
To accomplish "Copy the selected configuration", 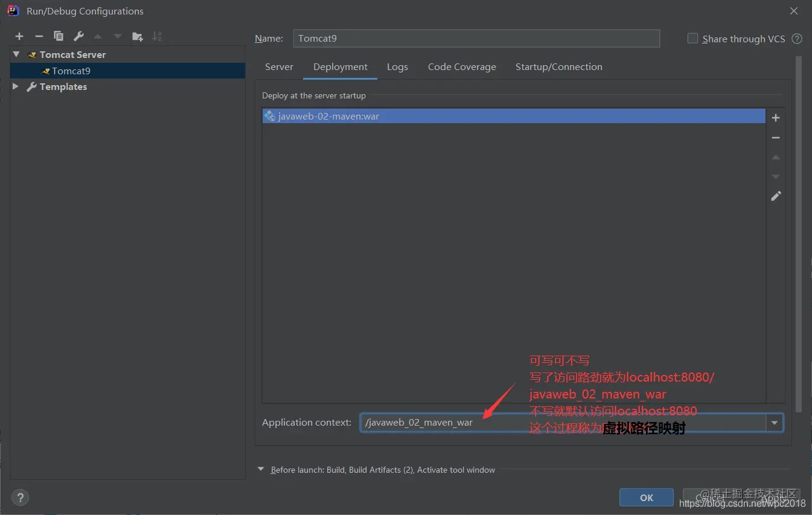I will point(59,37).
